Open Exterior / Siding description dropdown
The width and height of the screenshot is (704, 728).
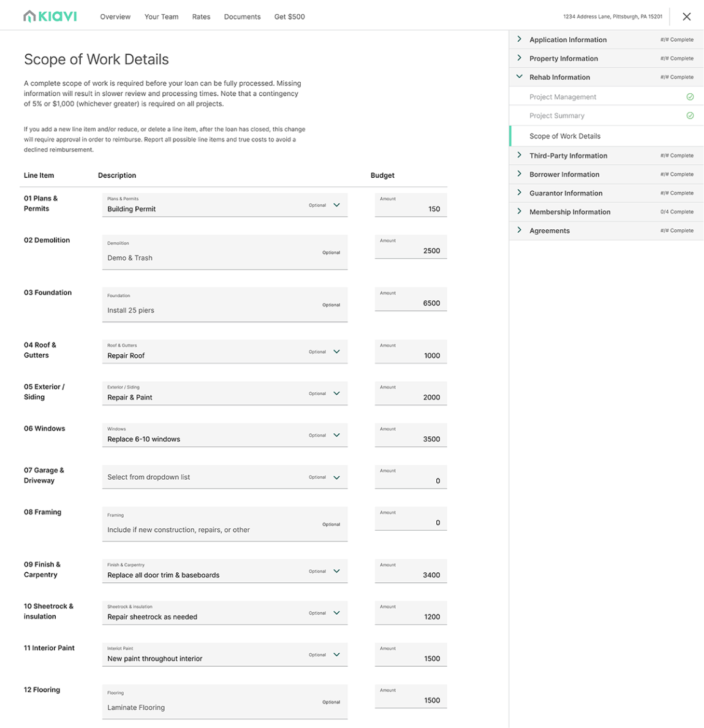click(x=225, y=393)
